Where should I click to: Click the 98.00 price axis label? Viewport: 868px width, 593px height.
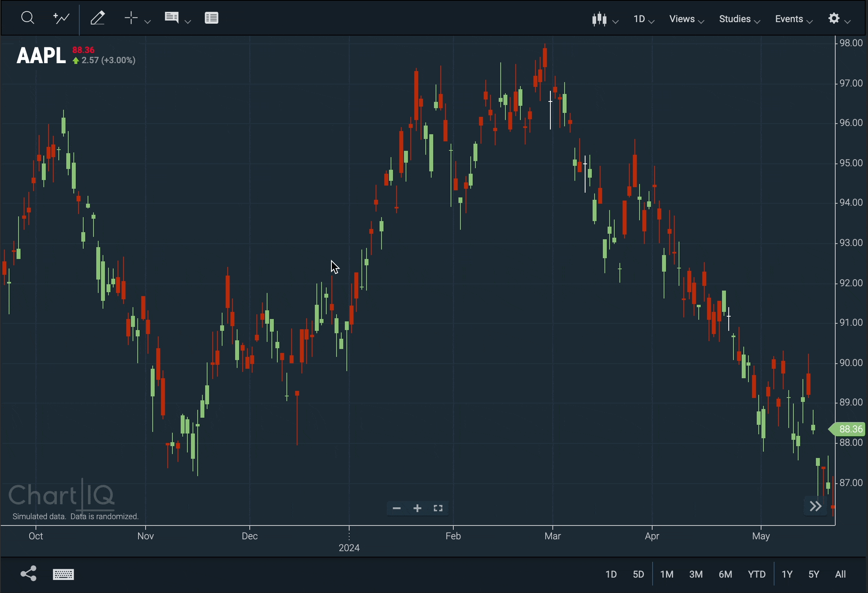pyautogui.click(x=851, y=43)
